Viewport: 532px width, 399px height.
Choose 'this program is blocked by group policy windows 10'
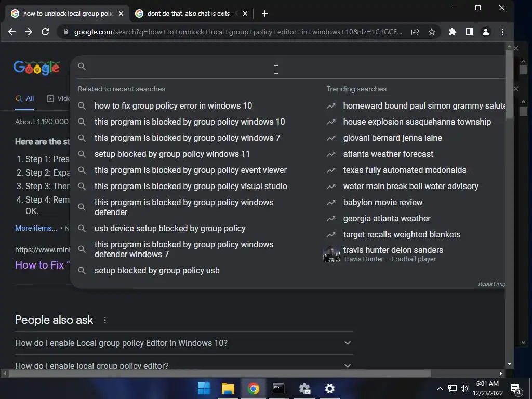click(189, 122)
